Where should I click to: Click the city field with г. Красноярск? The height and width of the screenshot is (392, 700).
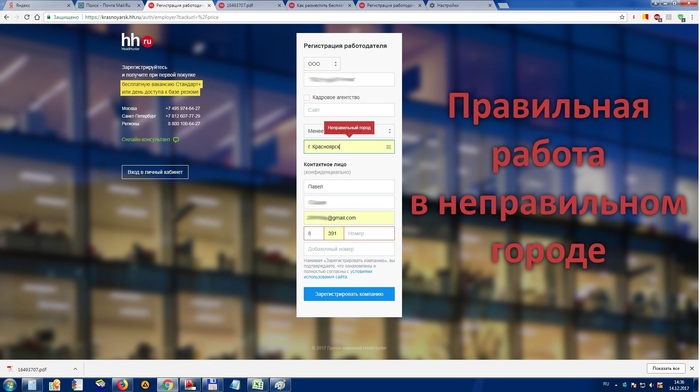point(349,147)
